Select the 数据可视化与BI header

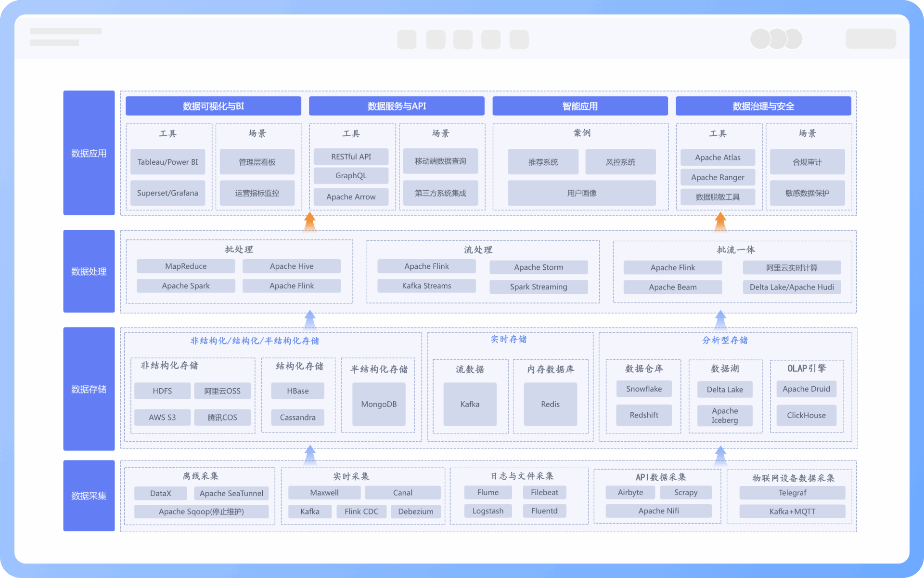coord(213,106)
